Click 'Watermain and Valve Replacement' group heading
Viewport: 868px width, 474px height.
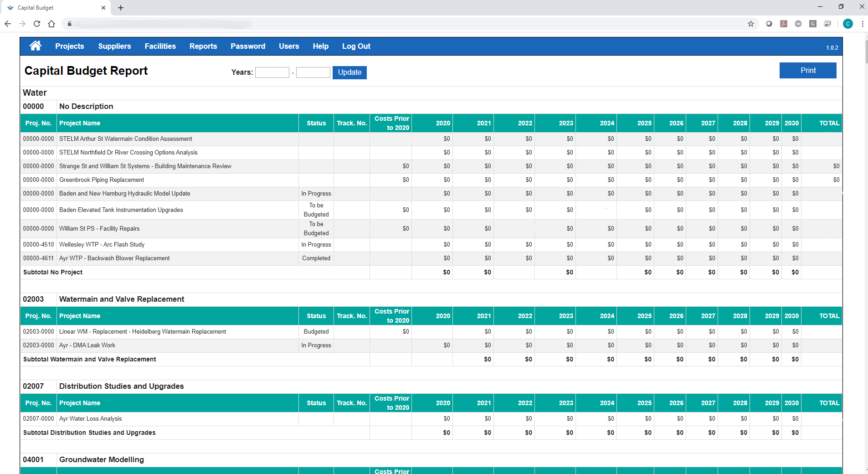click(122, 299)
